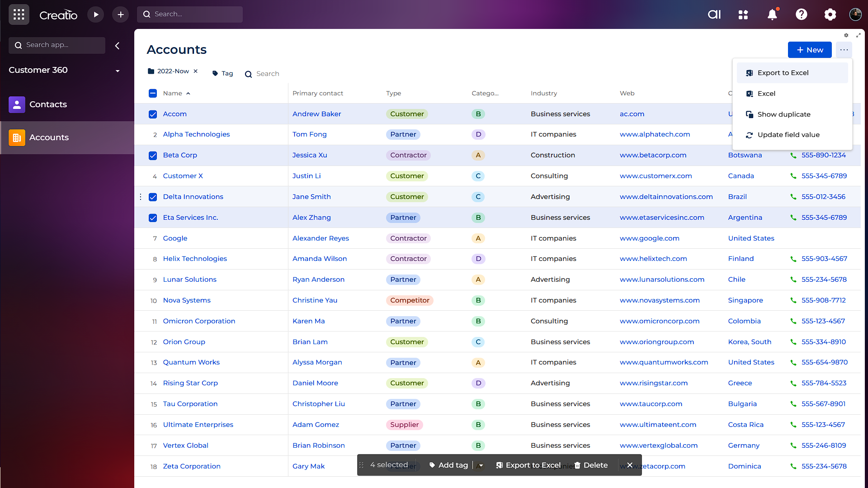Screen dimensions: 868x488
Task: Click the run process play icon
Action: click(95, 14)
